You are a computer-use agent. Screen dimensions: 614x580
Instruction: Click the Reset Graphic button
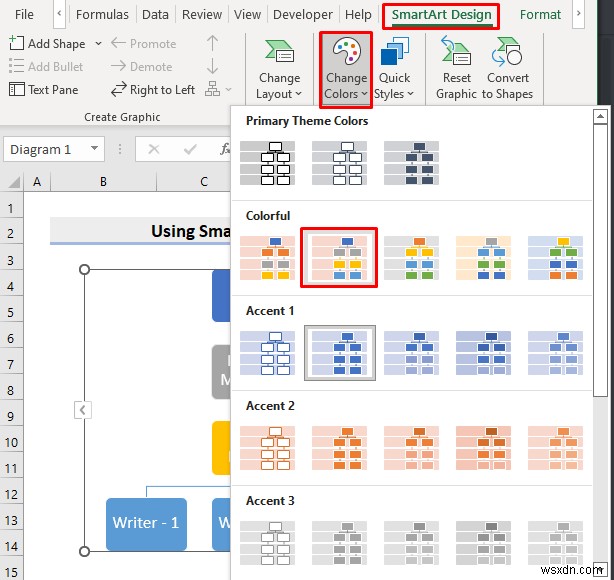[456, 69]
